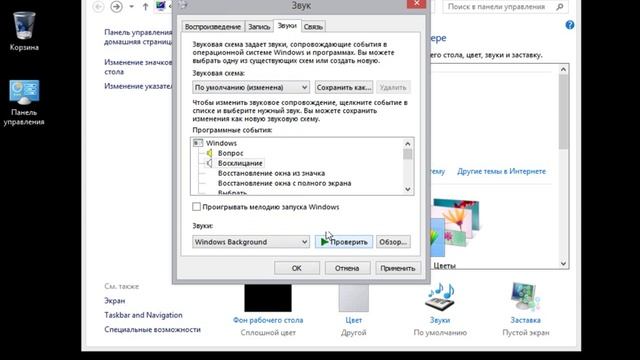Open the recent locations dropdown arrow
Viewport: 640px width, 360px height.
coord(131,7)
